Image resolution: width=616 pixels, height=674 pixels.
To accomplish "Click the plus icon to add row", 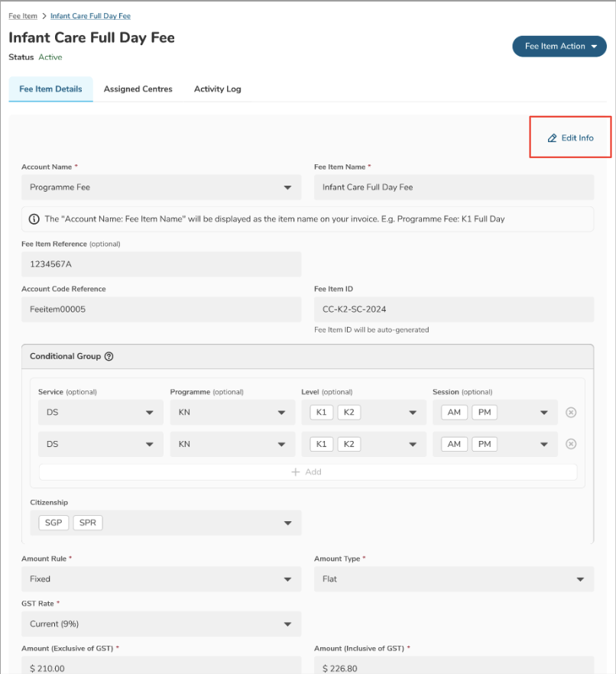I will [x=296, y=472].
